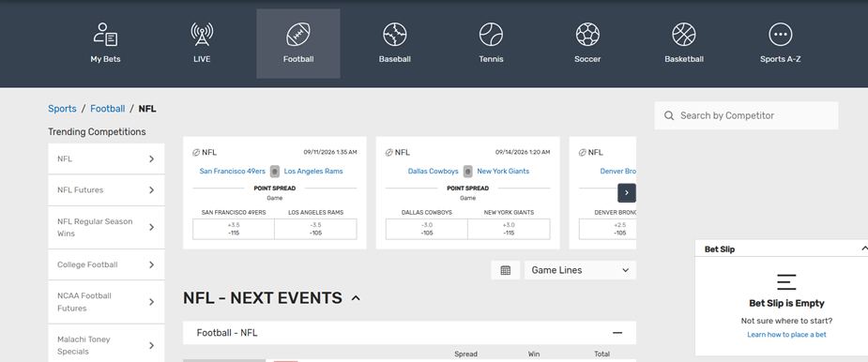Go to Sports breadcrumb link
The height and width of the screenshot is (362, 868).
pyautogui.click(x=62, y=109)
